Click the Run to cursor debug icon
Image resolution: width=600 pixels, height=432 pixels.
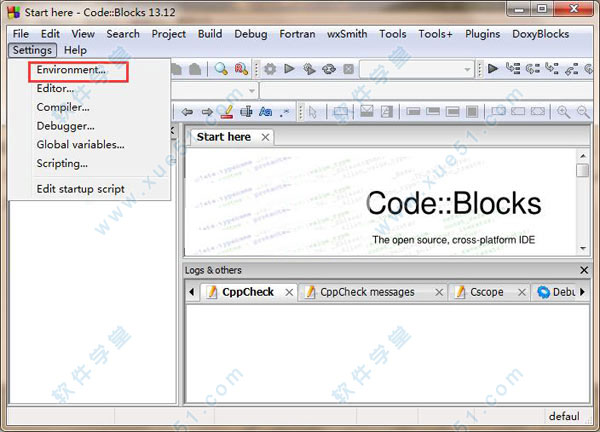point(513,69)
